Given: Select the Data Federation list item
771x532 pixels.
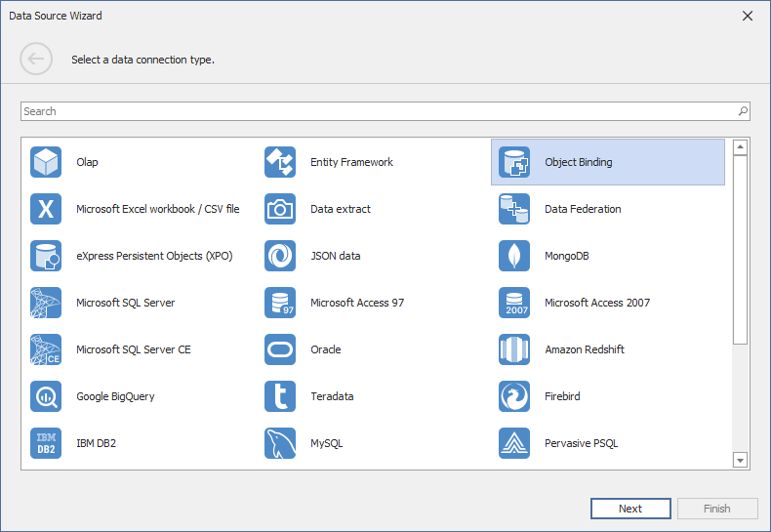Looking at the screenshot, I should (x=583, y=209).
